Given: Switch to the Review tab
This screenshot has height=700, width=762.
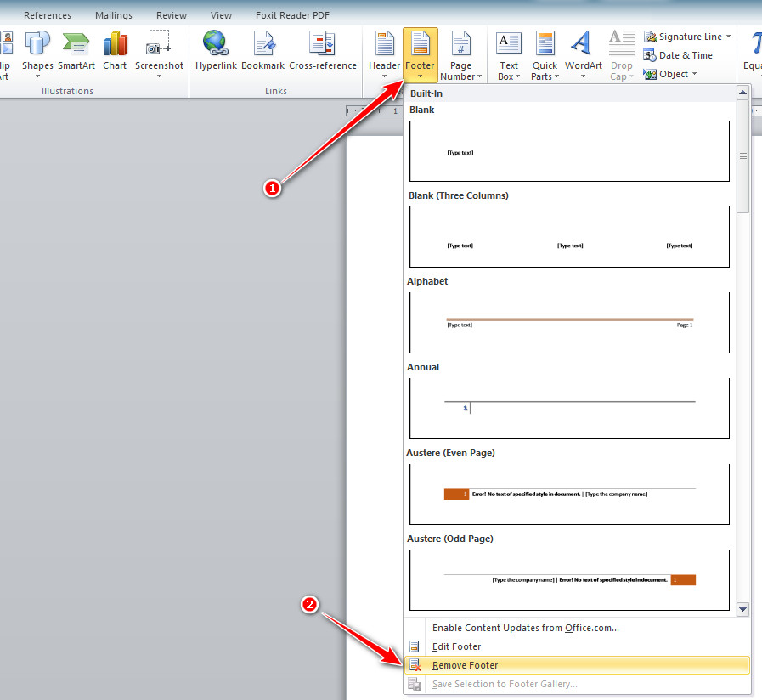Looking at the screenshot, I should pyautogui.click(x=171, y=15).
